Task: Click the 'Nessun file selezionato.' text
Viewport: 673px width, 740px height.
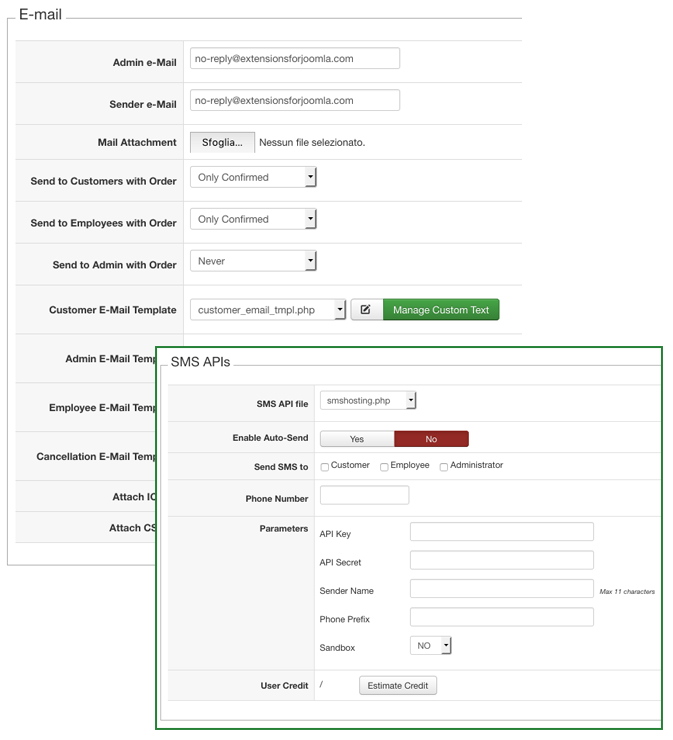Action: pyautogui.click(x=312, y=143)
